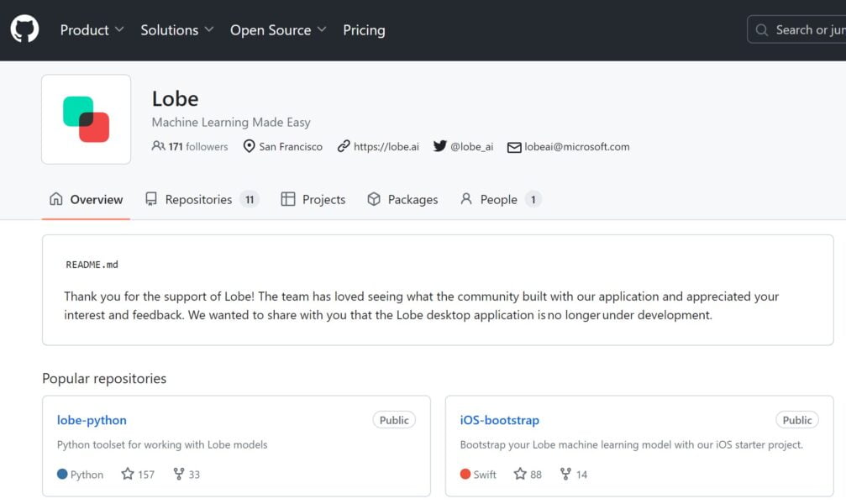This screenshot has height=504, width=846.
Task: Click the Twitter bird icon
Action: [439, 146]
